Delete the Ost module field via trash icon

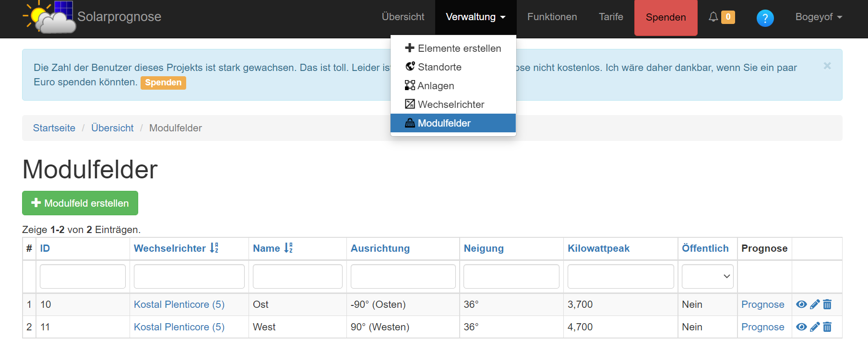[827, 304]
